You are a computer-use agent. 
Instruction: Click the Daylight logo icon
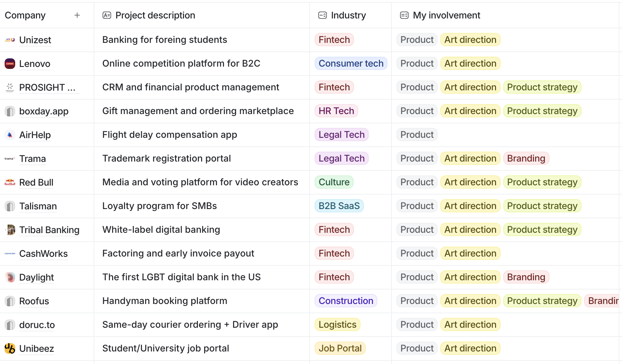tap(10, 277)
